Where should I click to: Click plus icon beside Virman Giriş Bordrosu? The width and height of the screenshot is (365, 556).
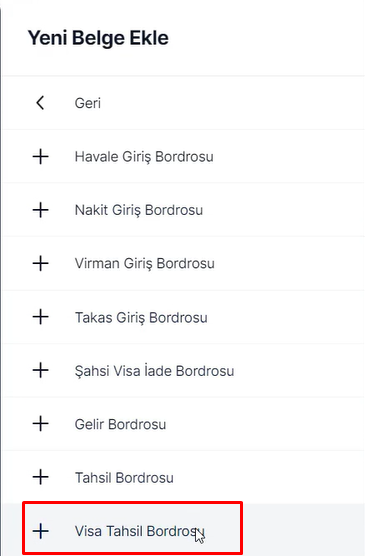coord(40,263)
